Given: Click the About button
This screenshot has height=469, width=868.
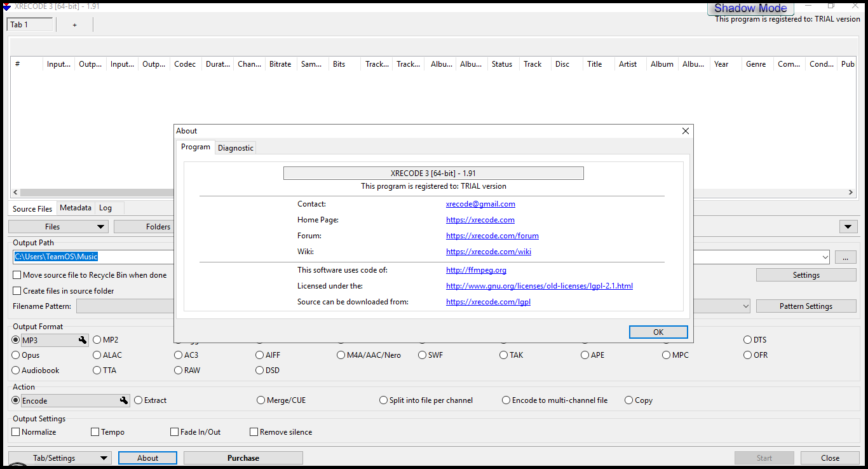Looking at the screenshot, I should pyautogui.click(x=148, y=458).
